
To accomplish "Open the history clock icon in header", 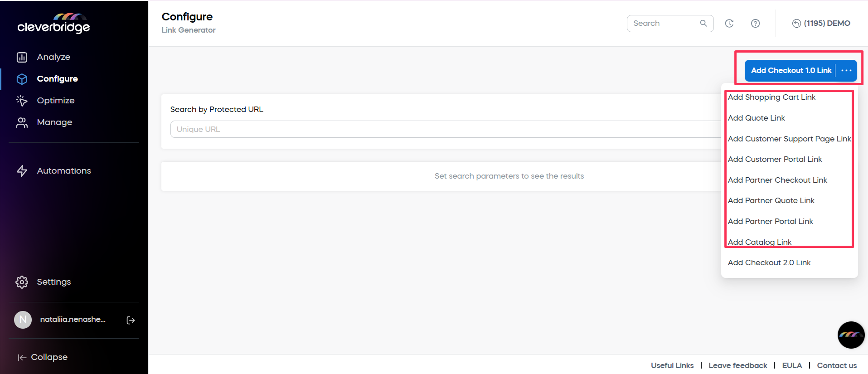I will click(x=729, y=24).
